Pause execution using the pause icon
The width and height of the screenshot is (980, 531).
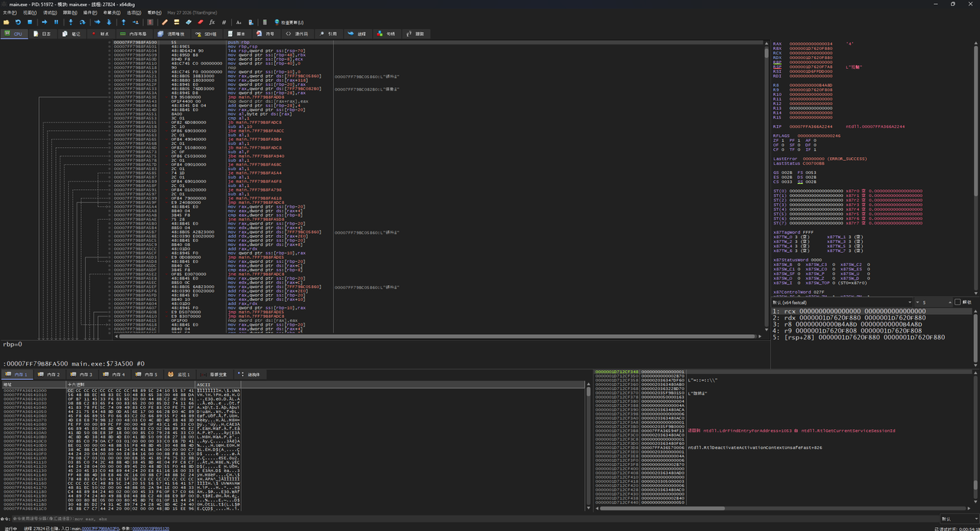coord(56,22)
